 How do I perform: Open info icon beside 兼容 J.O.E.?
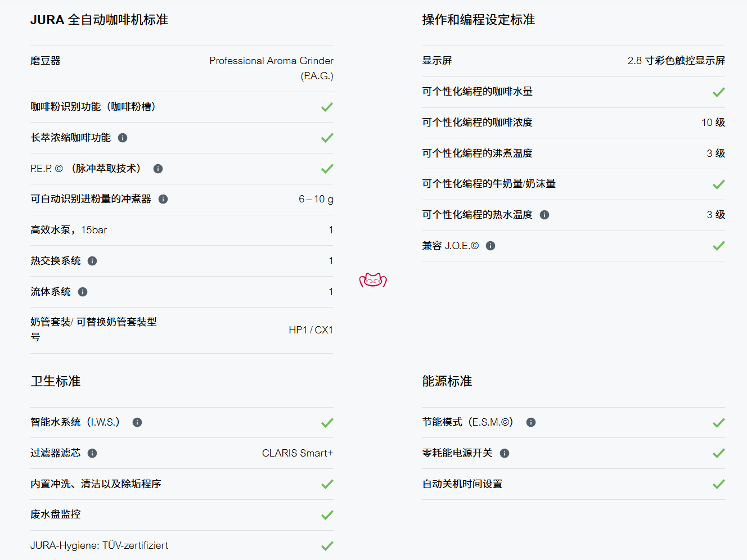pos(490,246)
